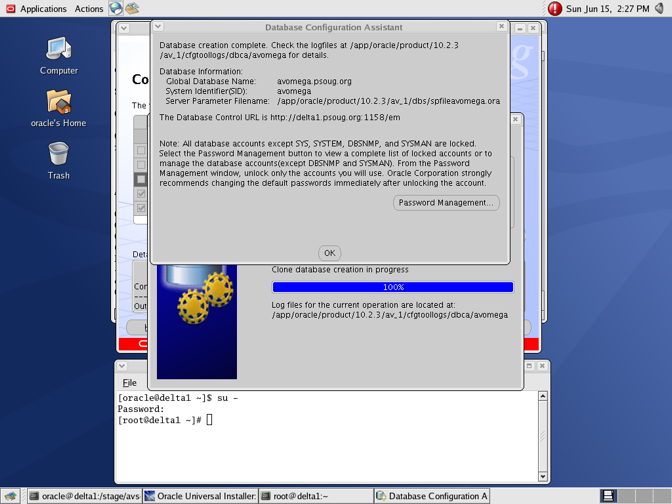Click the log files path /app/oracle/product text
Viewport: 672px width, 504px height.
tap(390, 315)
